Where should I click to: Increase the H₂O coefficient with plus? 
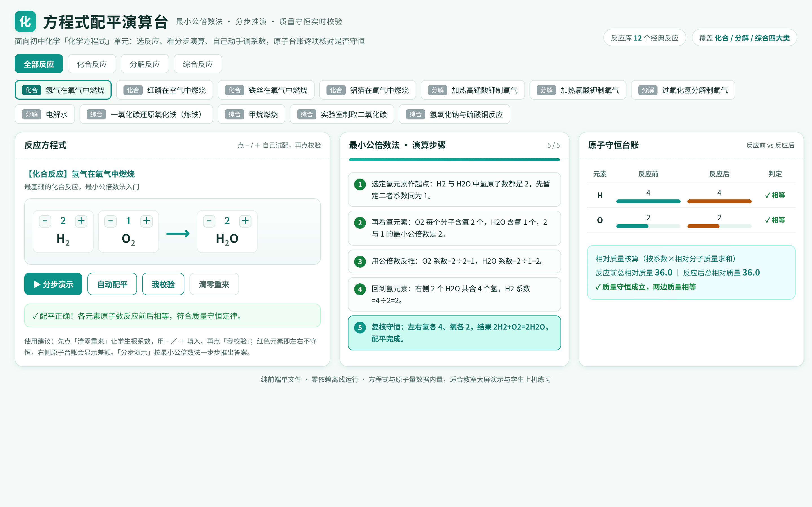tap(245, 221)
